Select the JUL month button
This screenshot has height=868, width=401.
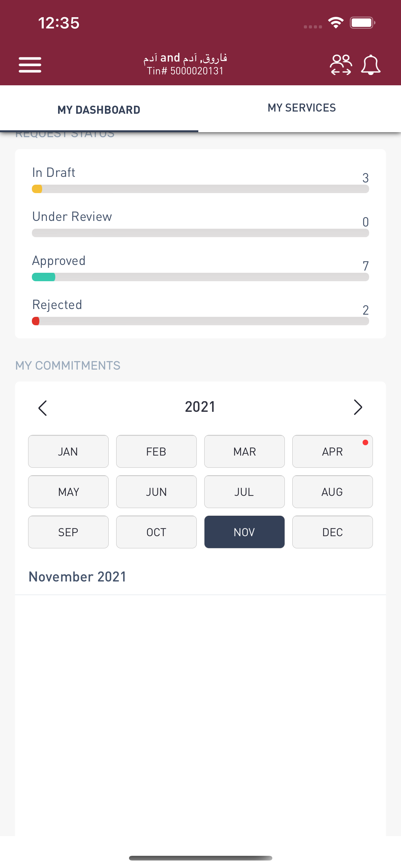[x=245, y=491]
